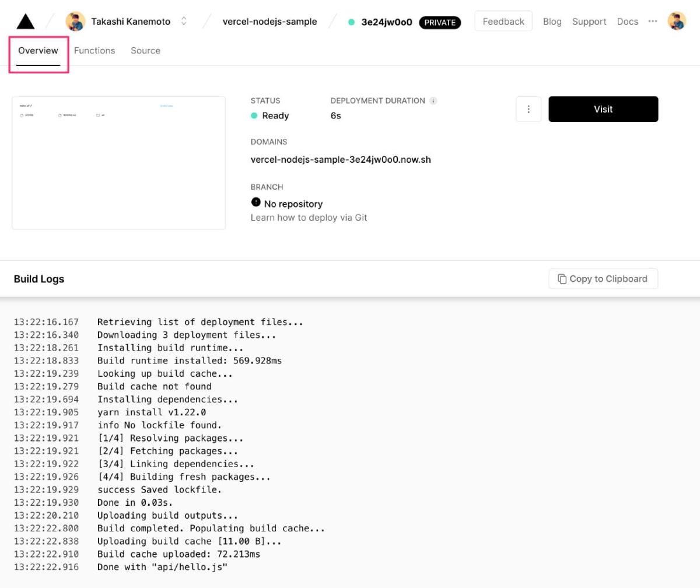Select log line info No lockfile found
The height and width of the screenshot is (588, 700).
coord(159,425)
